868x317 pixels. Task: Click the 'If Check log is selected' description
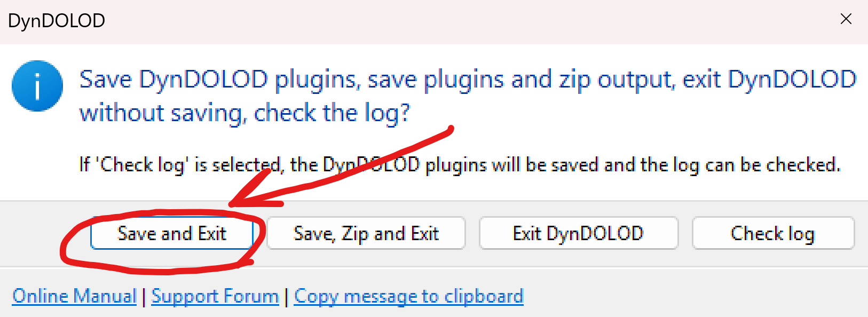tap(459, 165)
